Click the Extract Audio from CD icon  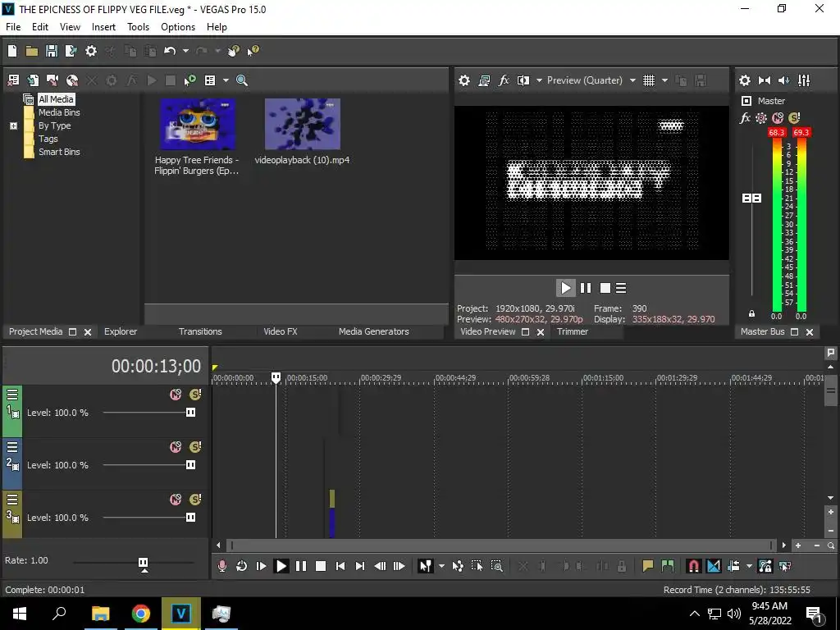[x=72, y=80]
